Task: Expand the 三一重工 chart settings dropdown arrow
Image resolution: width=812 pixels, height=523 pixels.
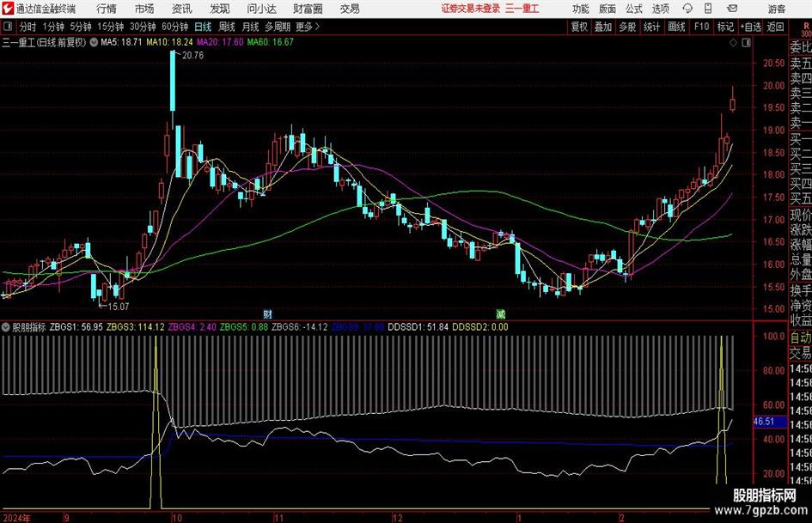Action: click(x=93, y=41)
